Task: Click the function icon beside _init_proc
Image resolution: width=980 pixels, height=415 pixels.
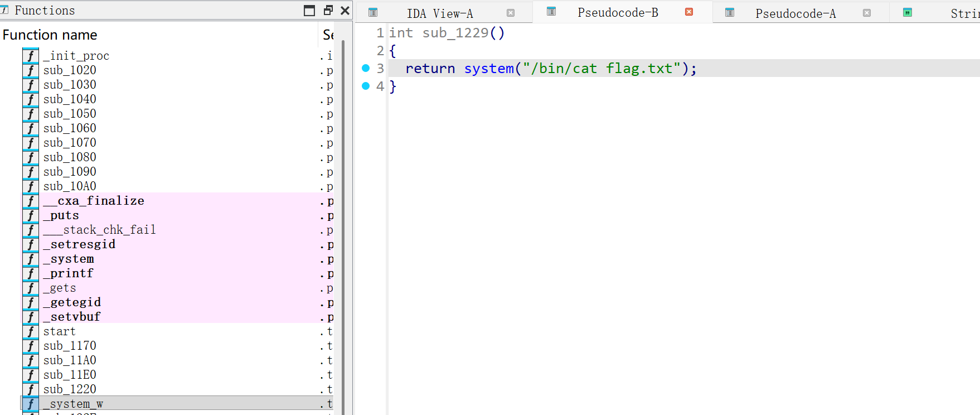Action: [31, 56]
